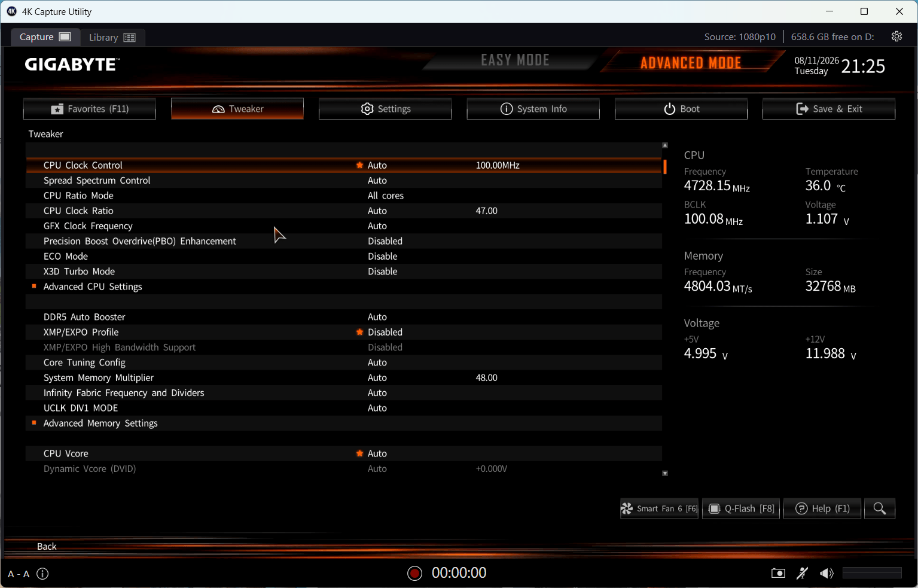Open UCLK DIV1 MODE Auto value
Screen dimensions: 918x588
point(377,408)
